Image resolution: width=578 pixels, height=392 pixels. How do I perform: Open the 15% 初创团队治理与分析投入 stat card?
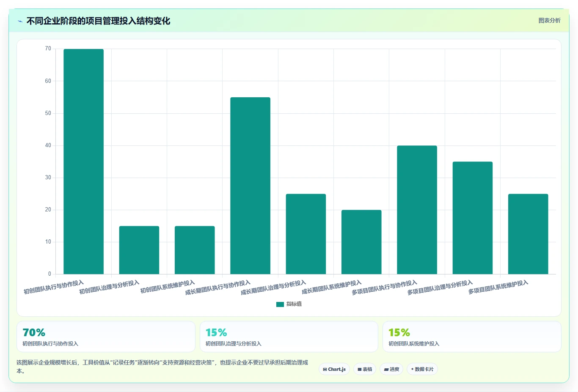coord(289,337)
